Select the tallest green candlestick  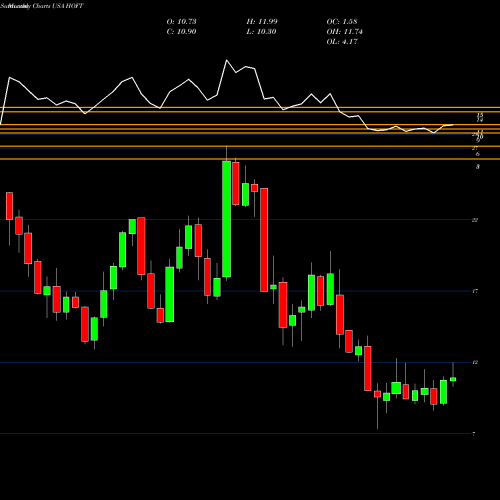coord(227,219)
